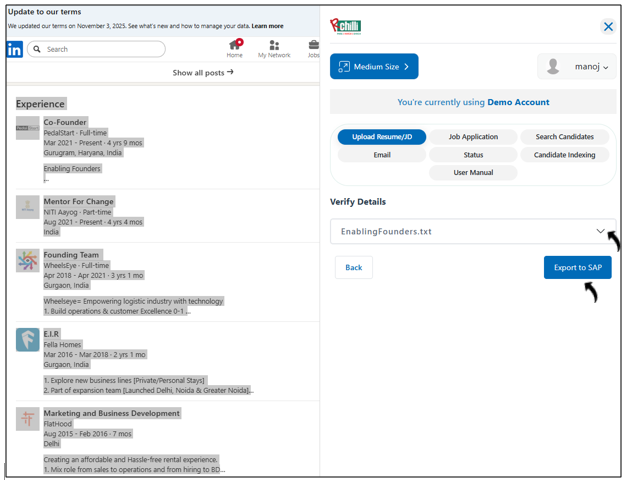Image resolution: width=632 pixels, height=481 pixels.
Task: Click the Export to SAP button
Action: [x=577, y=267]
